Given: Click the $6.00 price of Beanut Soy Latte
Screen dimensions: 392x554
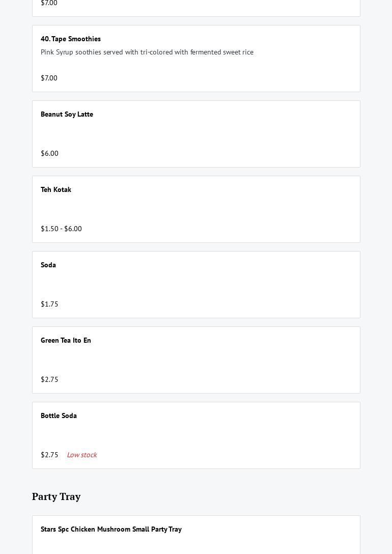Looking at the screenshot, I should coord(49,153).
